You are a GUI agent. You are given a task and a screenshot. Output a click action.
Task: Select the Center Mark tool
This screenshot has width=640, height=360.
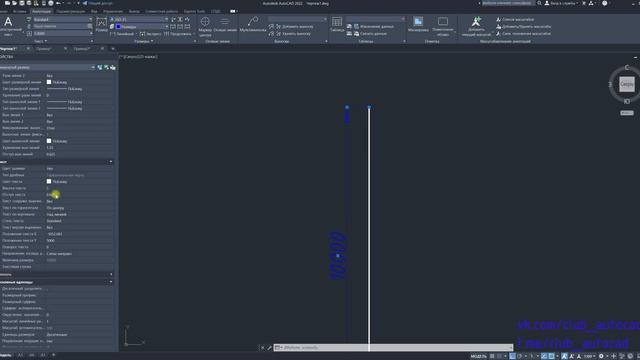coord(205,27)
